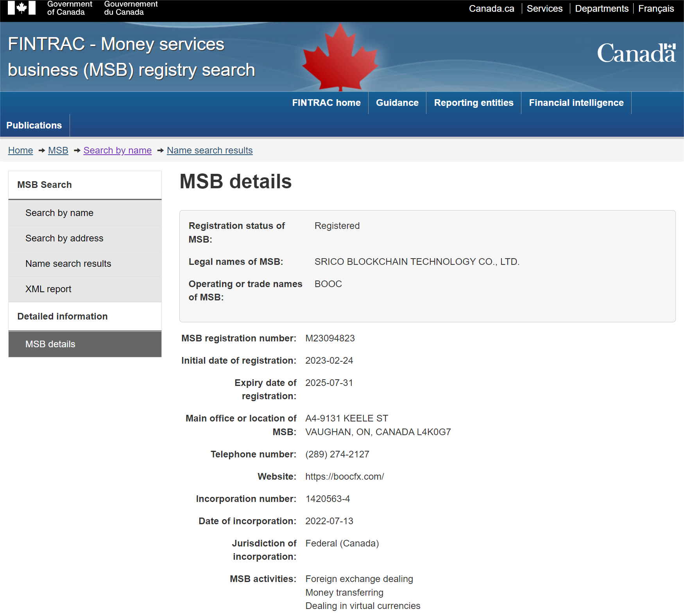Image resolution: width=684 pixels, height=616 pixels.
Task: Select Search by name in sidebar
Action: (x=85, y=213)
